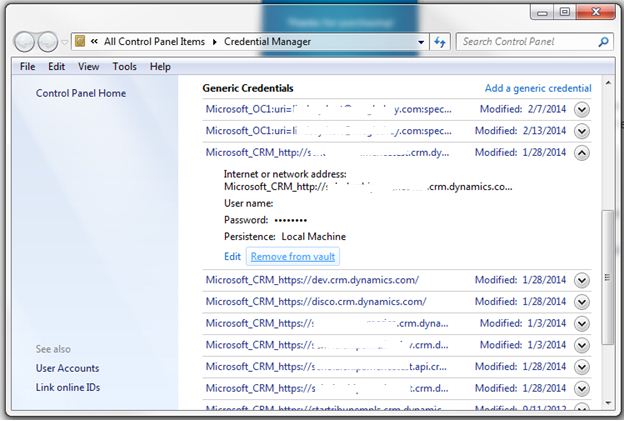The width and height of the screenshot is (624, 421).
Task: Click the Back navigation arrow button
Action: (x=24, y=42)
